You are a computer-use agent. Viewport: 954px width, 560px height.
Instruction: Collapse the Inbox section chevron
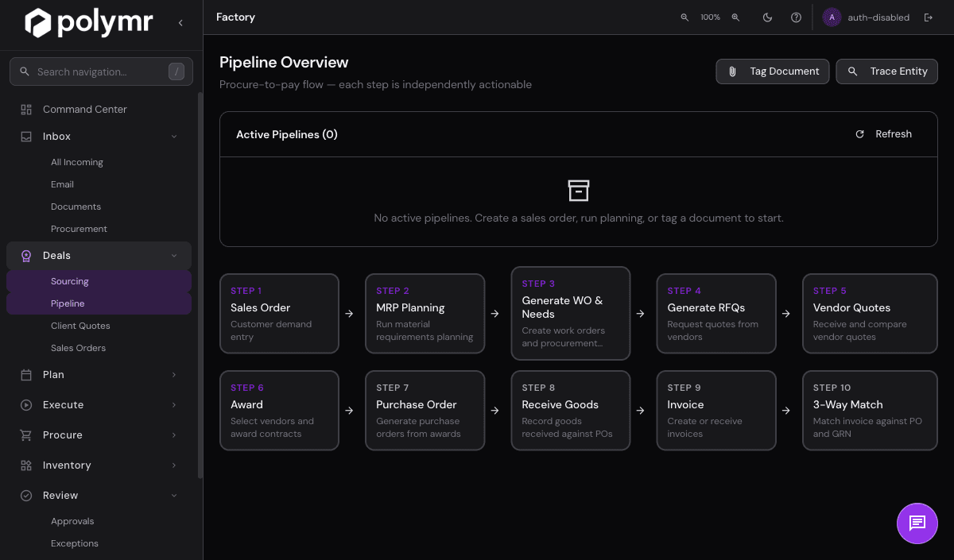(x=174, y=137)
